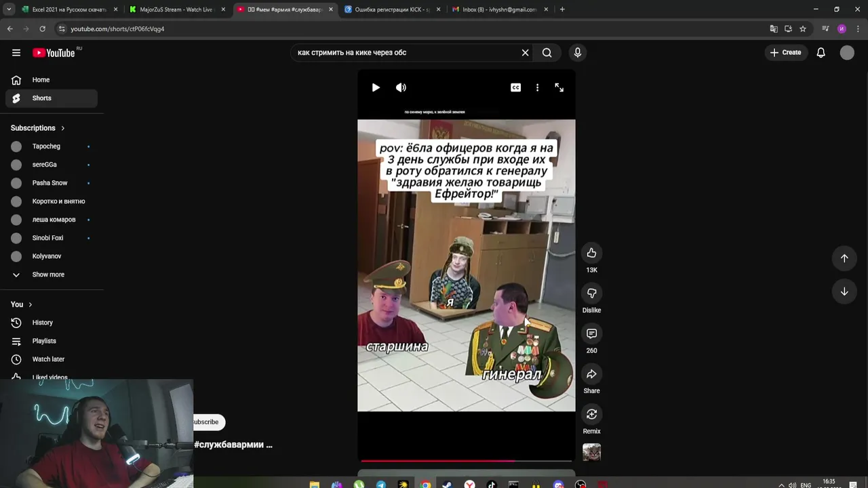The image size is (868, 488).
Task: Click the #службавармии hashtag title
Action: 233,445
